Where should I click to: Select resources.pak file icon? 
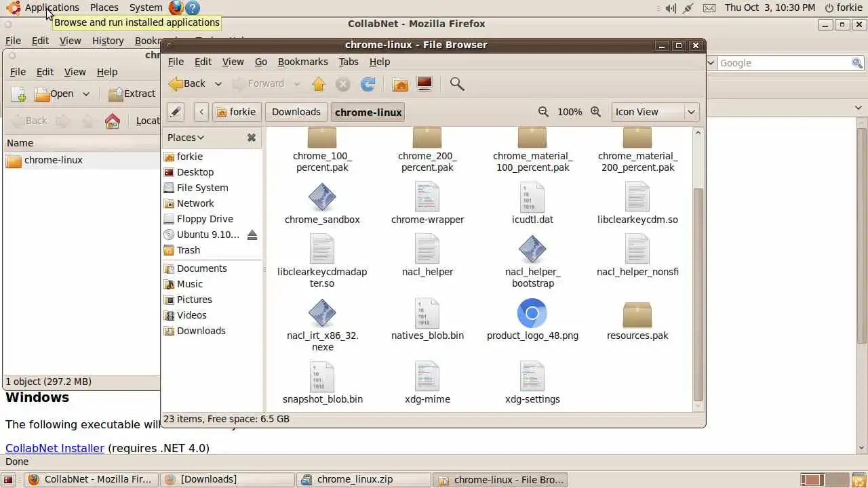637,314
